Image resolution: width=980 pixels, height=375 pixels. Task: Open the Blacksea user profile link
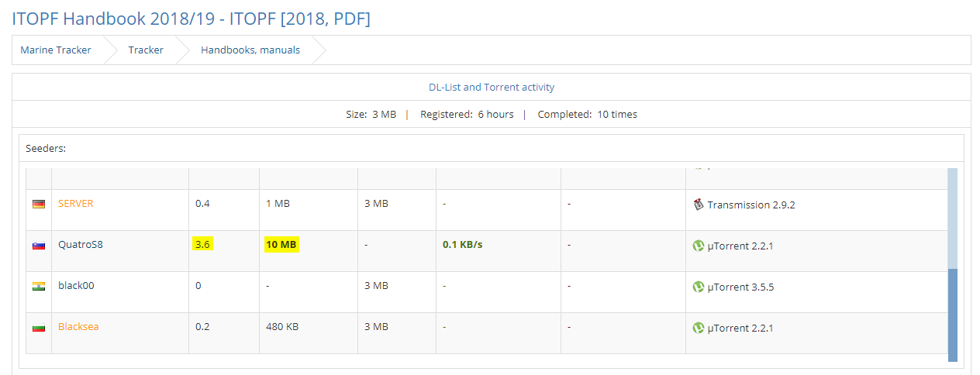point(78,327)
